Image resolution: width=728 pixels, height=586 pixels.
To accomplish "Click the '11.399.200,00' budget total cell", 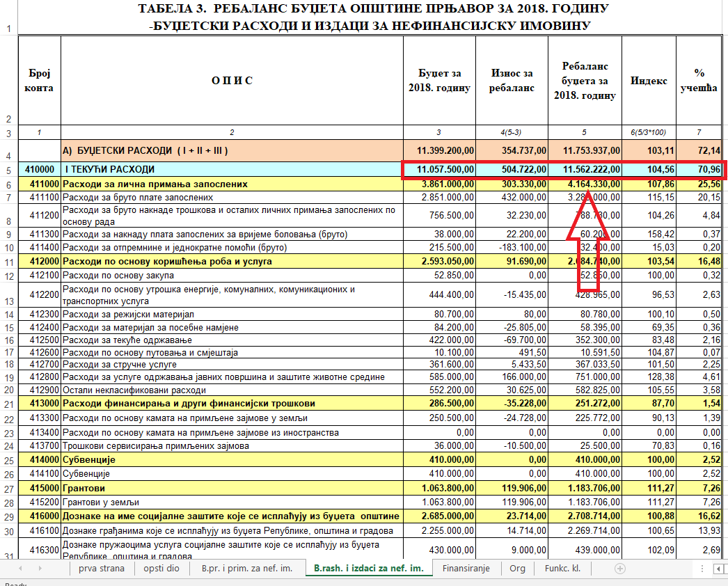I will pyautogui.click(x=440, y=150).
